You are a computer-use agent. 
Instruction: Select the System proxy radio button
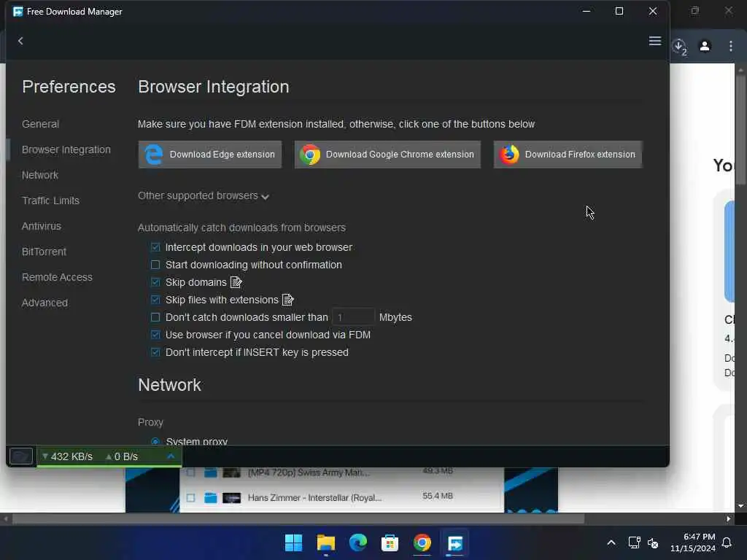[x=155, y=441]
